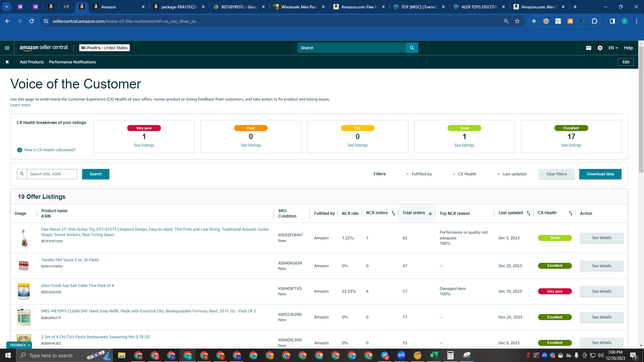644x362 pixels.
Task: Close the FEEDBACK tab x icon
Action: pyautogui.click(x=29, y=345)
